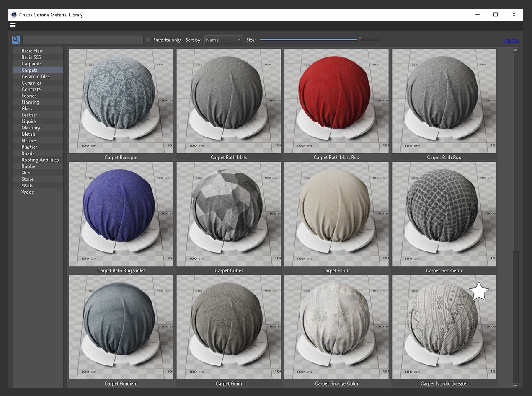Screen dimensions: 532x396
Task: Select the Rubber category
Action: [x=38, y=166]
